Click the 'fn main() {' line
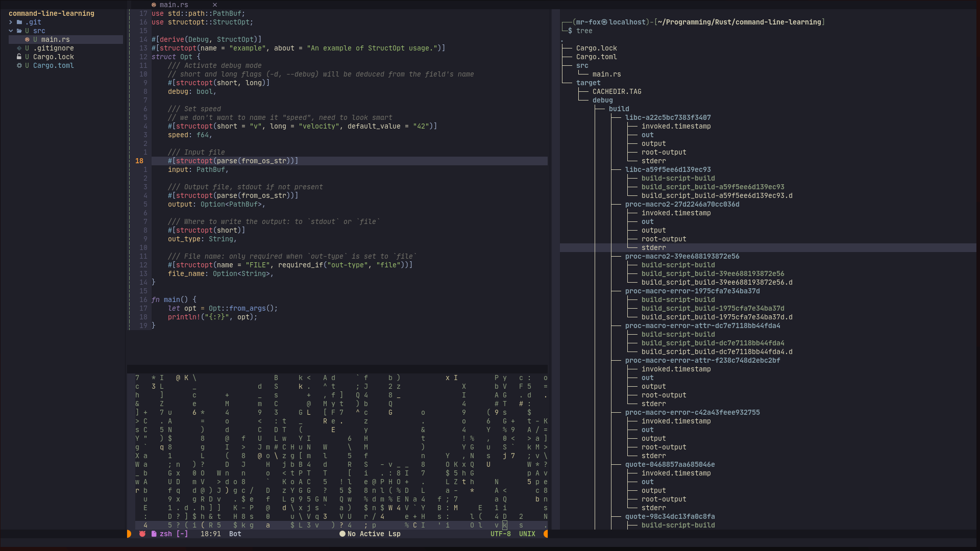This screenshot has height=551, width=980. tap(174, 299)
